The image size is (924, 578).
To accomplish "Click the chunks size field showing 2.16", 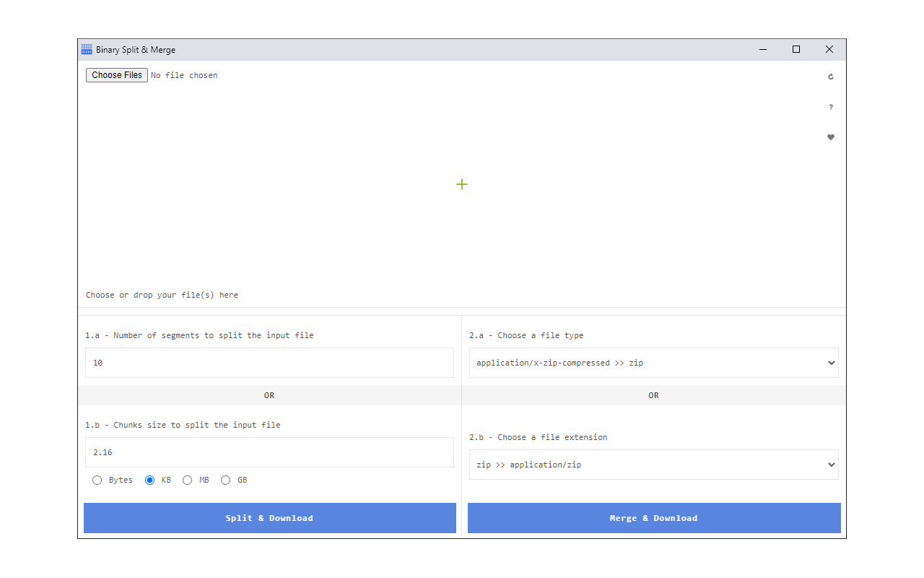I will coord(269,452).
